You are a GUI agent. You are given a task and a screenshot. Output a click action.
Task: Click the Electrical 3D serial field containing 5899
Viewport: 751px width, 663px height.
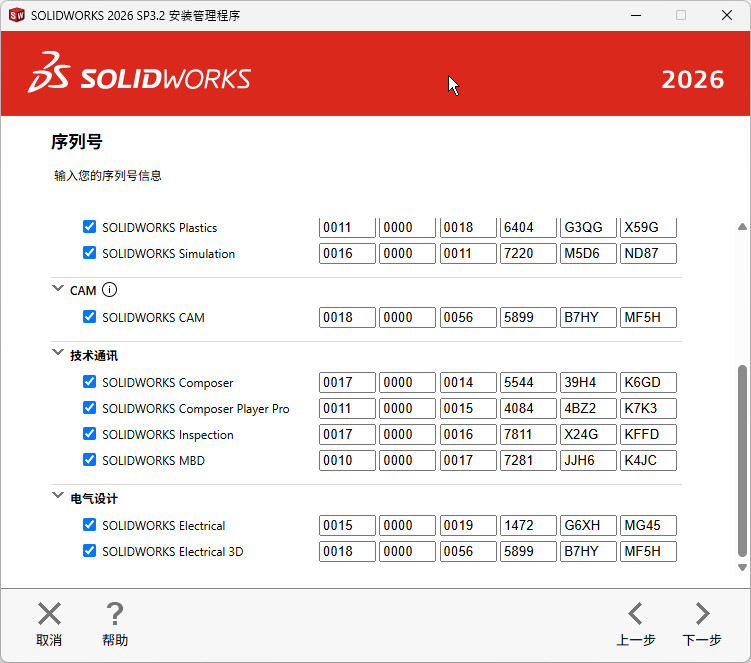click(x=528, y=551)
